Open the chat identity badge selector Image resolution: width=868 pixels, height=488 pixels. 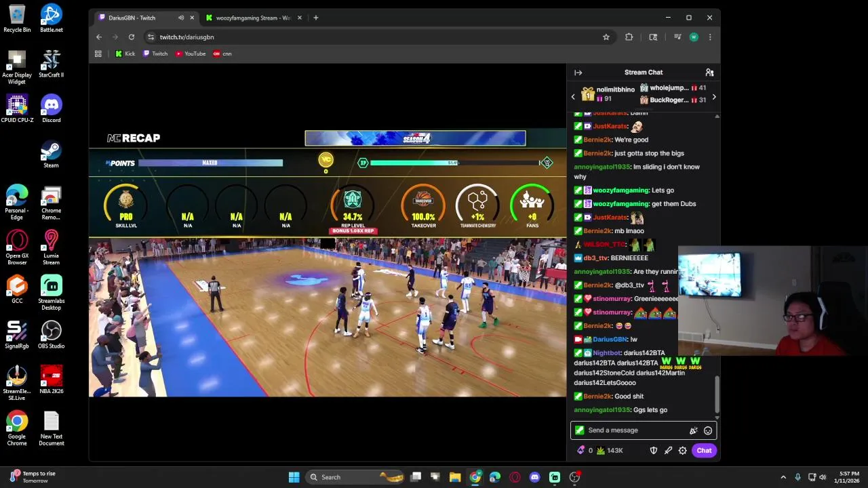[579, 430]
